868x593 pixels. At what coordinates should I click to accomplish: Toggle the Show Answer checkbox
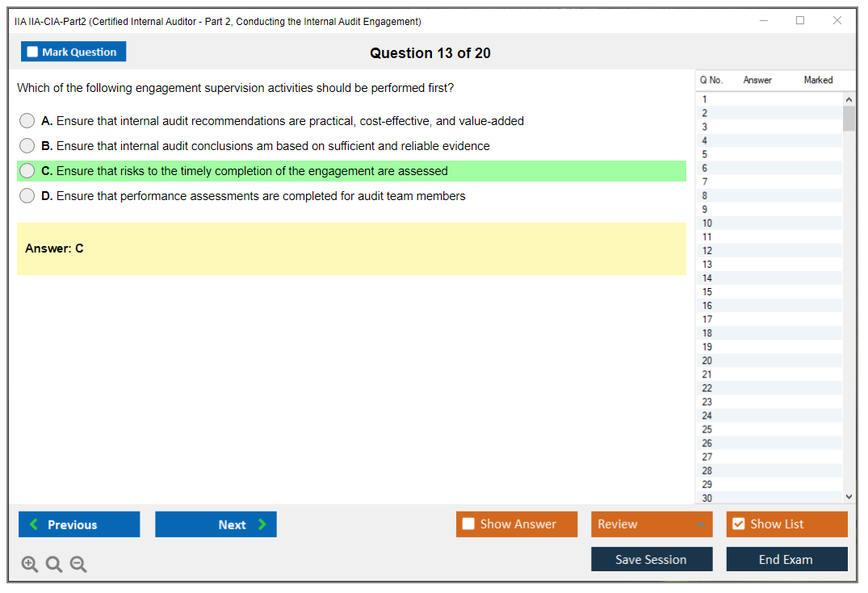click(x=469, y=524)
